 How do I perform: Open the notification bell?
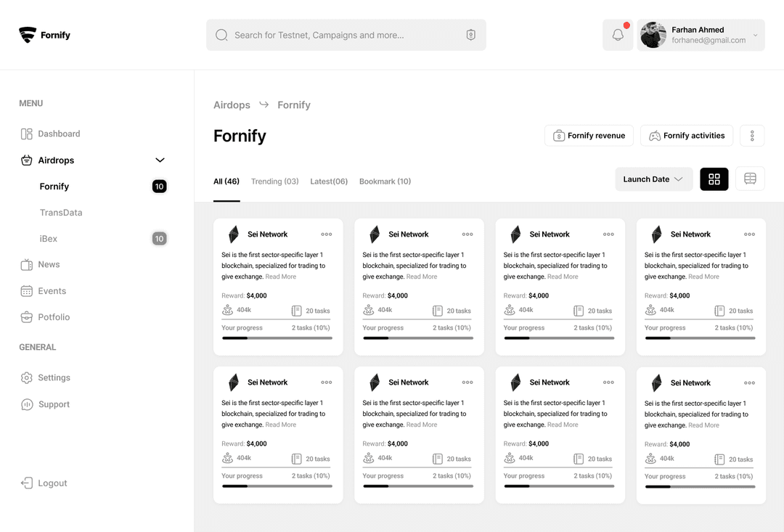[x=618, y=34]
